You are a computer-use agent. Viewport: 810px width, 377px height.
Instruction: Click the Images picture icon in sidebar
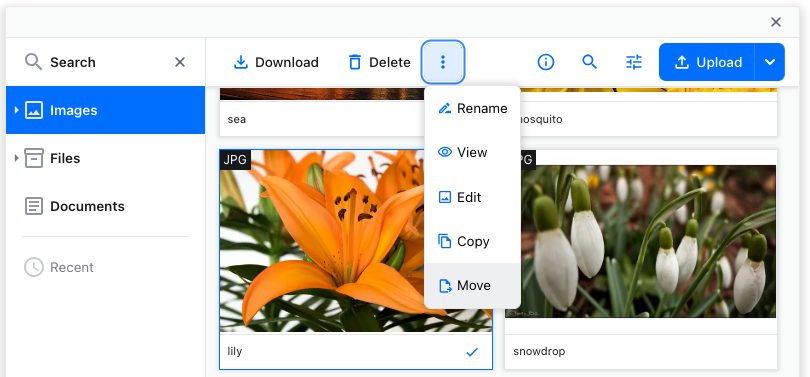[x=34, y=110]
